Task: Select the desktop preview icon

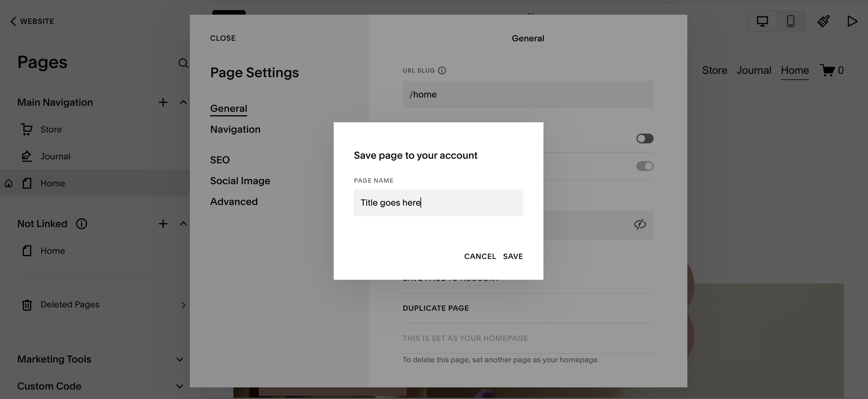Action: [762, 21]
